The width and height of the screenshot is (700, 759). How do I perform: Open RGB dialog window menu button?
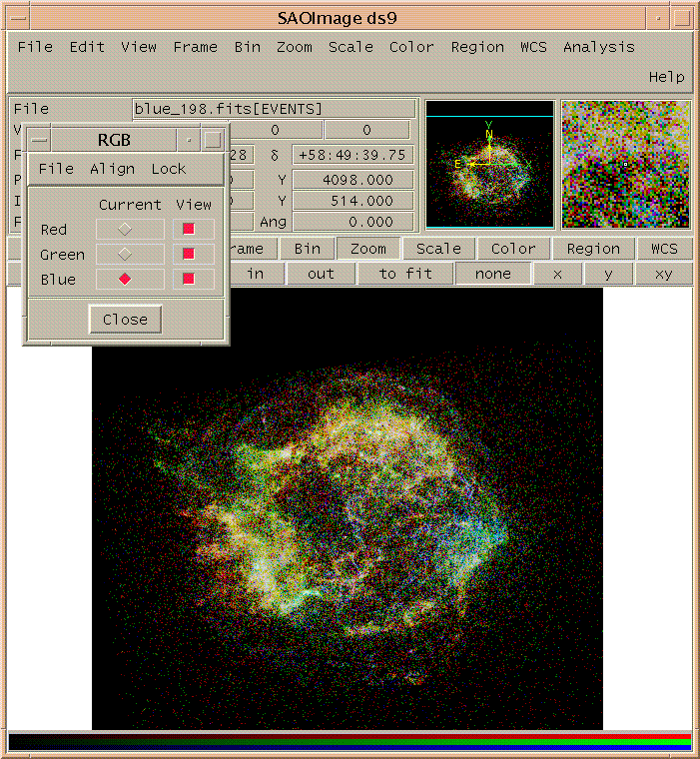[39, 141]
